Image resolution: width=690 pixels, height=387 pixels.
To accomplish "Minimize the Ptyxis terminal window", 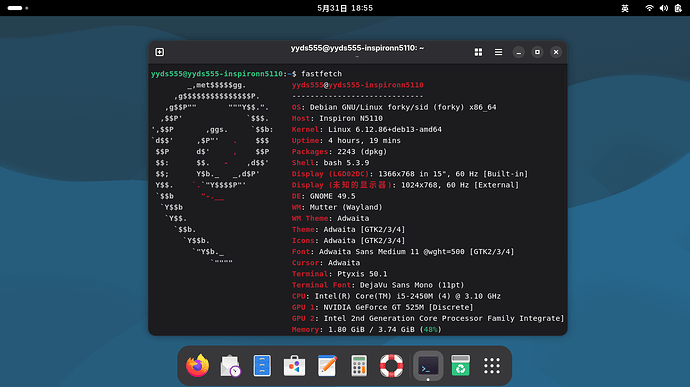I will point(519,52).
